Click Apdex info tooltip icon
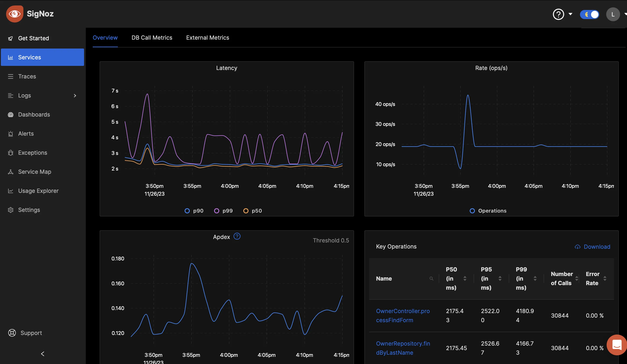Image resolution: width=627 pixels, height=364 pixels. [237, 236]
